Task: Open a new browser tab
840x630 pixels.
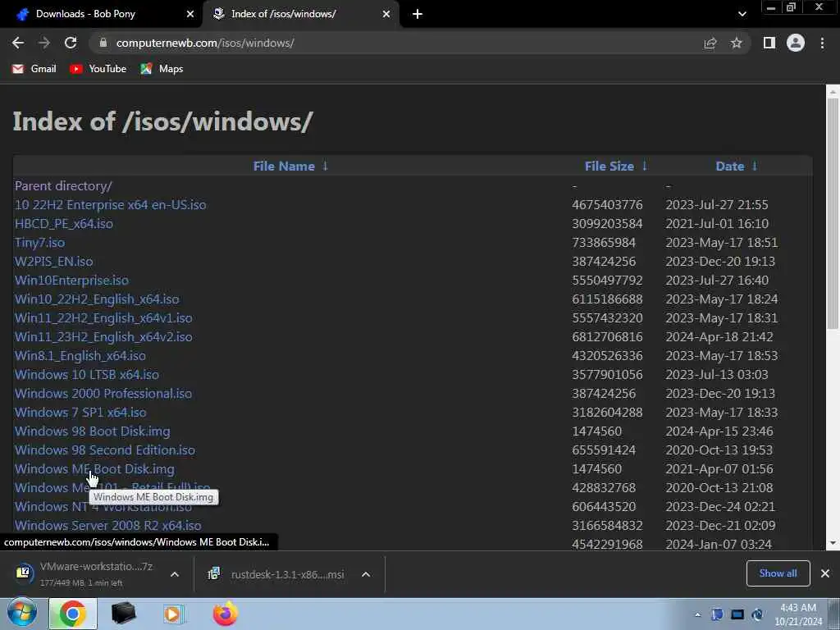Action: click(418, 14)
